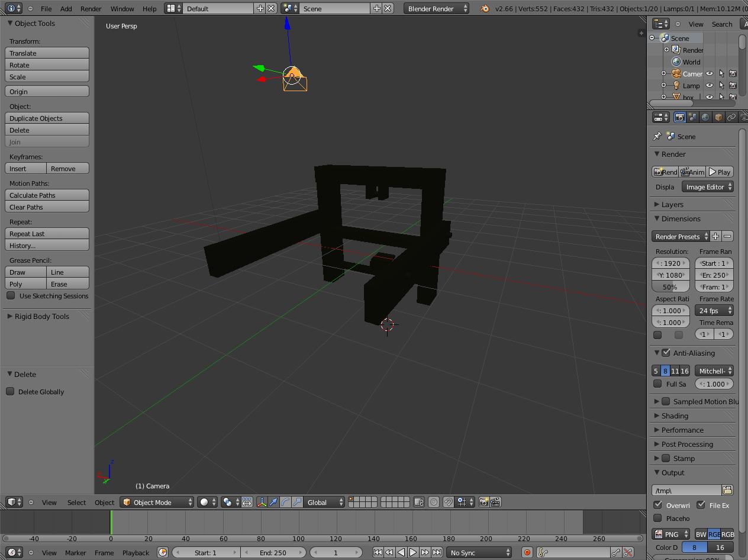Open the Render Presets dropdown
748x560 pixels.
pos(681,236)
